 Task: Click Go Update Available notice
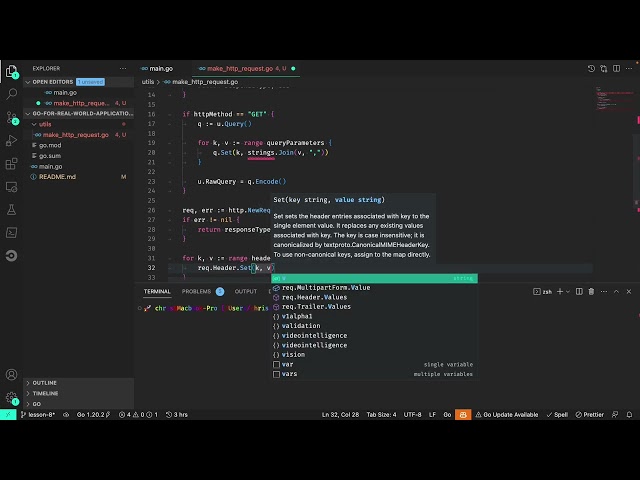pos(507,415)
